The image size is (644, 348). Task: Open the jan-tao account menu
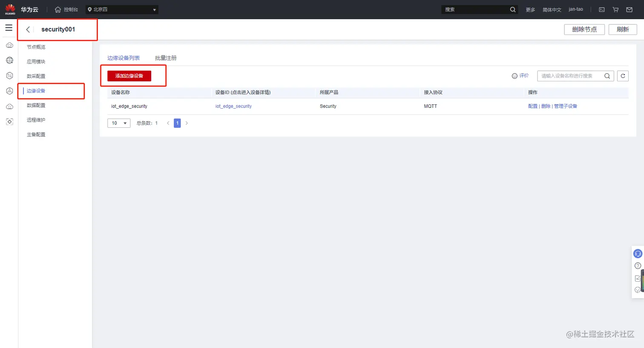point(576,9)
